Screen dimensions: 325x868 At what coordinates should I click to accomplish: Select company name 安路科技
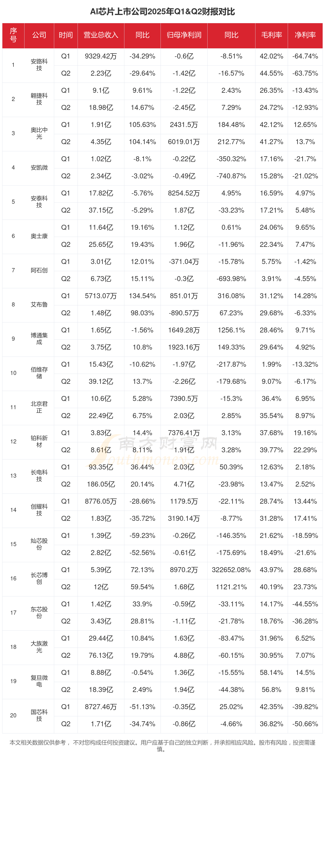[39, 65]
